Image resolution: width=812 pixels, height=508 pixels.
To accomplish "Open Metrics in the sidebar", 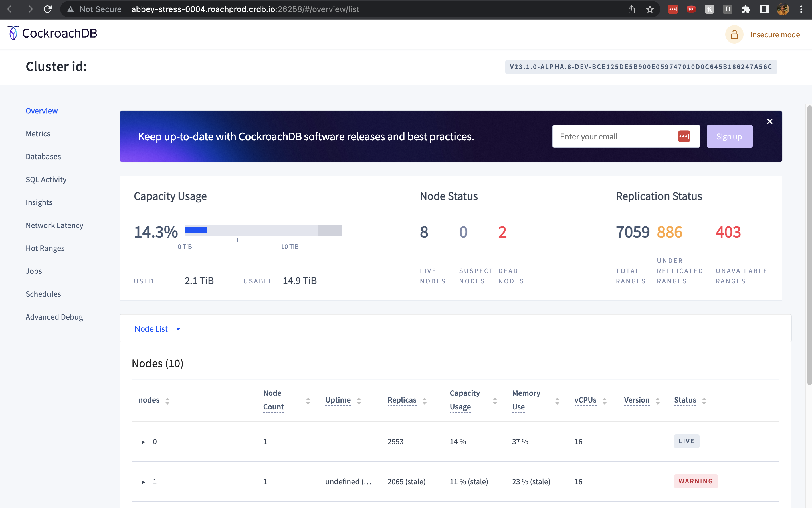I will (x=38, y=133).
